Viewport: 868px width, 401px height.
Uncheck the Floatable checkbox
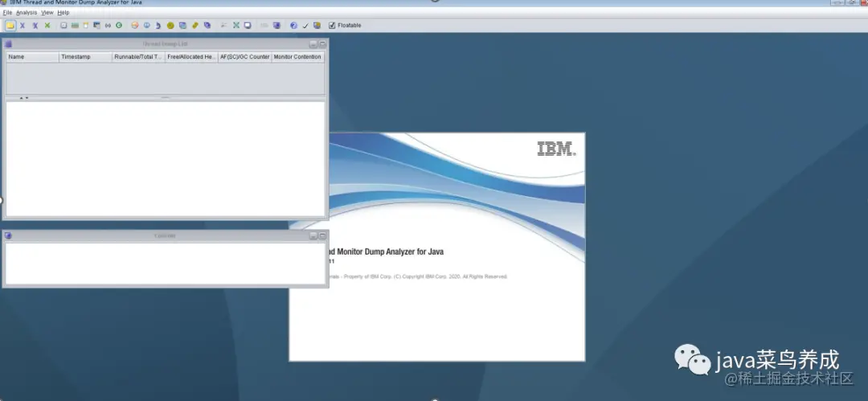[x=332, y=26]
